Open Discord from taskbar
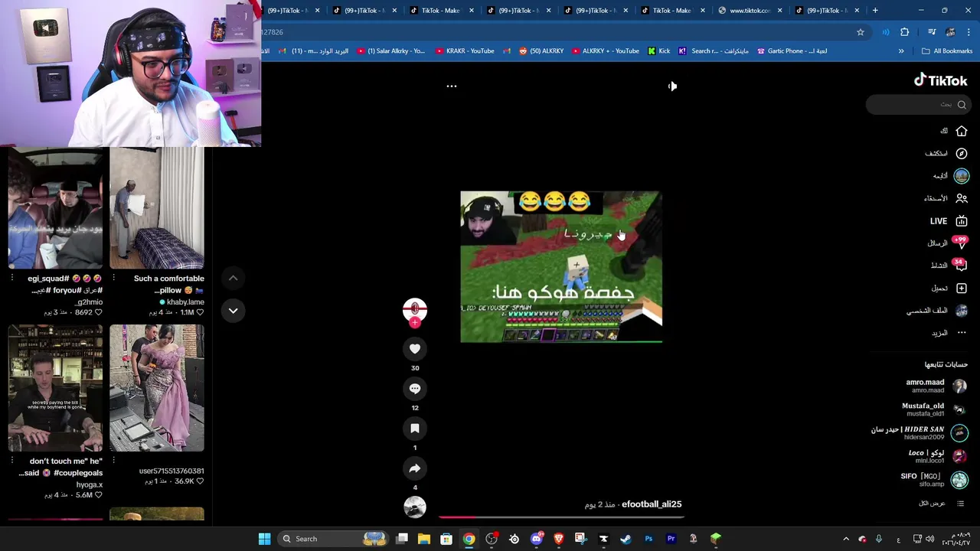 click(536, 539)
